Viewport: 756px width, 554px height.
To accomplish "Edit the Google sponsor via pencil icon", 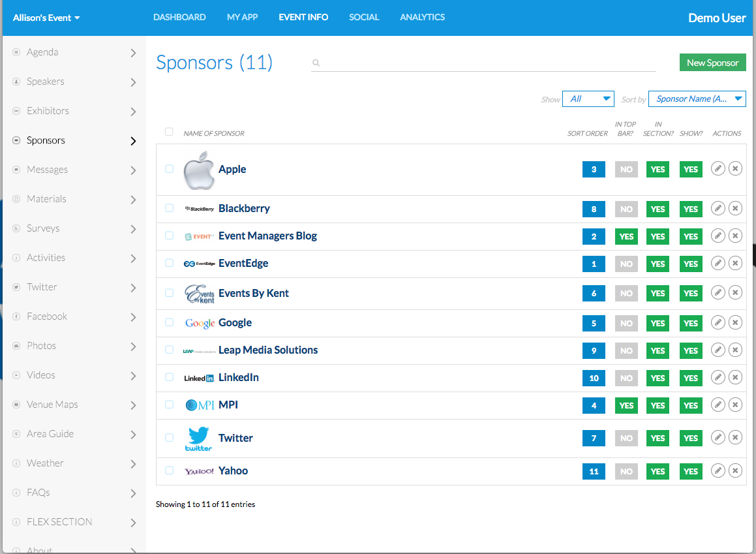I will click(x=718, y=322).
